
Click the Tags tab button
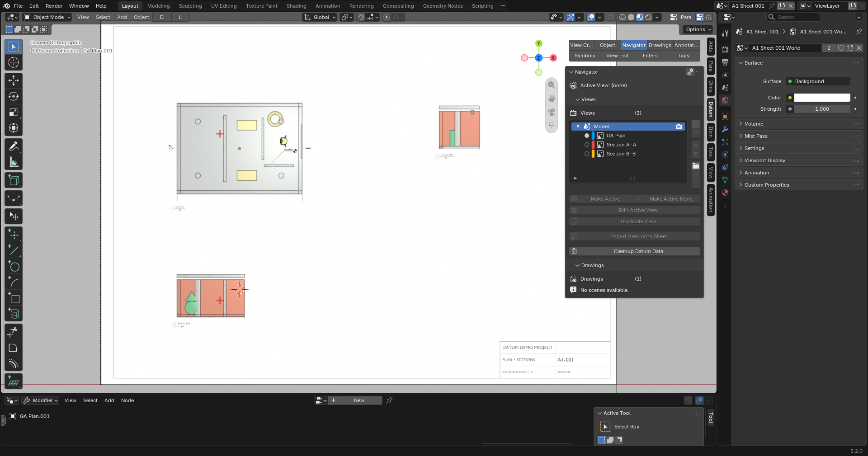tap(684, 56)
